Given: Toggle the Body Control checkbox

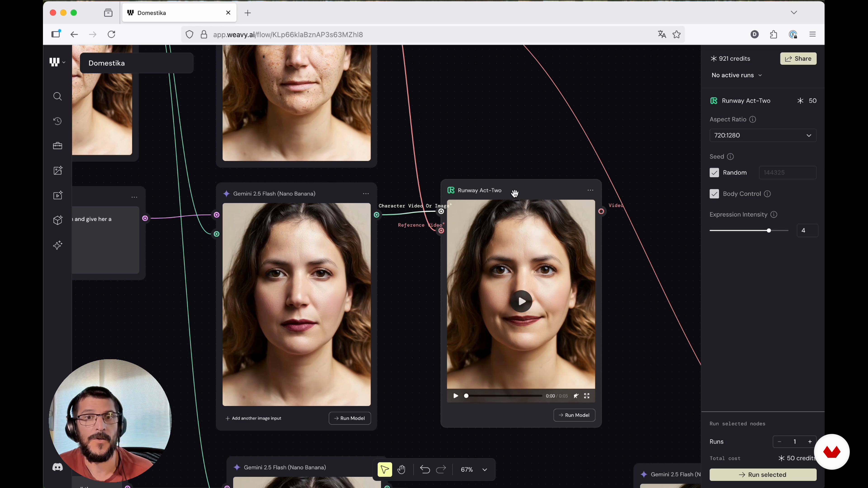Looking at the screenshot, I should pos(714,194).
